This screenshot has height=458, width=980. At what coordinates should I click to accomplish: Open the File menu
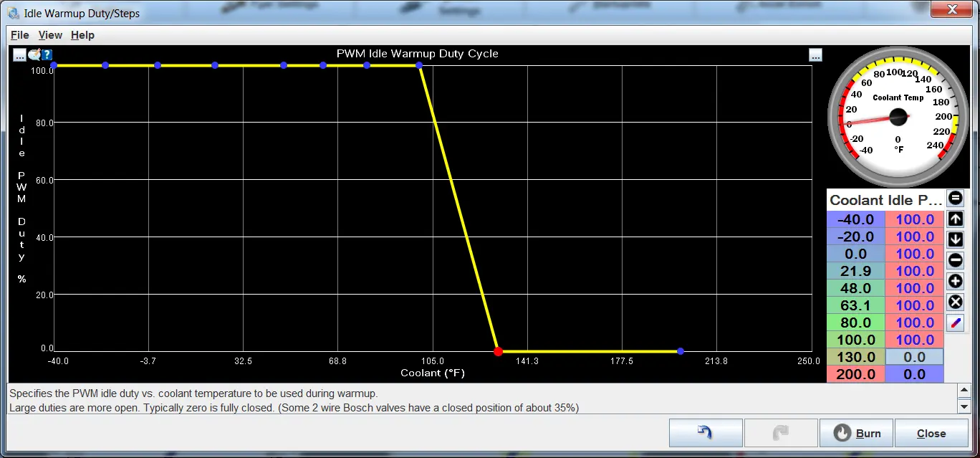pos(20,34)
